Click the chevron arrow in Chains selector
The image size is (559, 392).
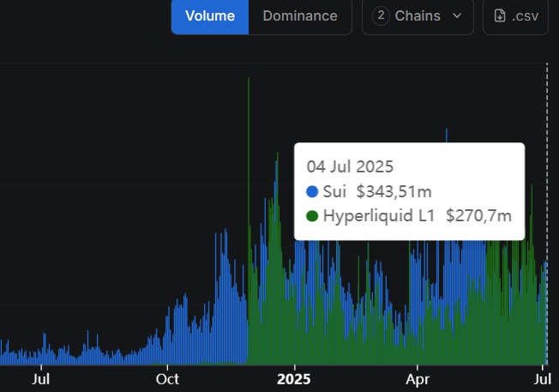(x=457, y=15)
